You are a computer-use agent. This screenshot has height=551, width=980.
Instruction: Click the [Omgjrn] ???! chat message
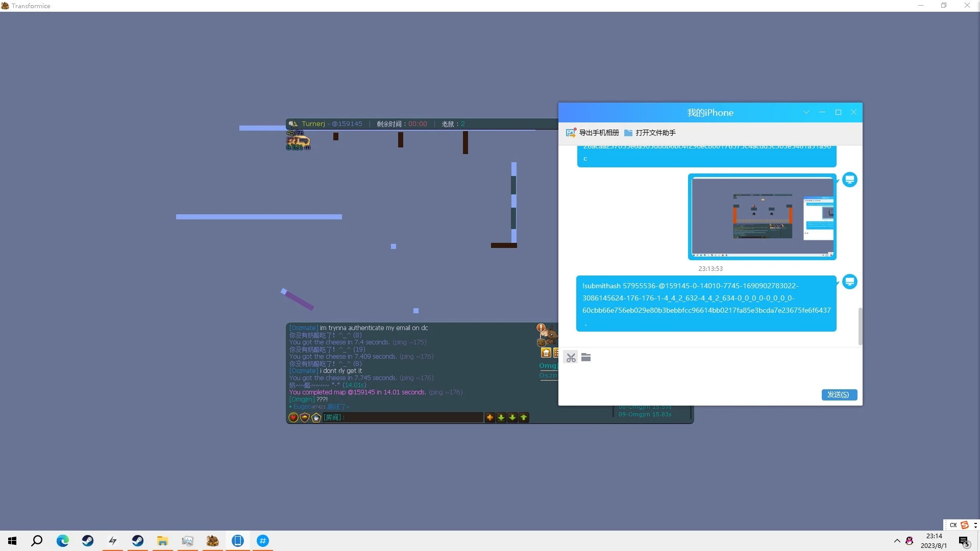click(x=308, y=399)
